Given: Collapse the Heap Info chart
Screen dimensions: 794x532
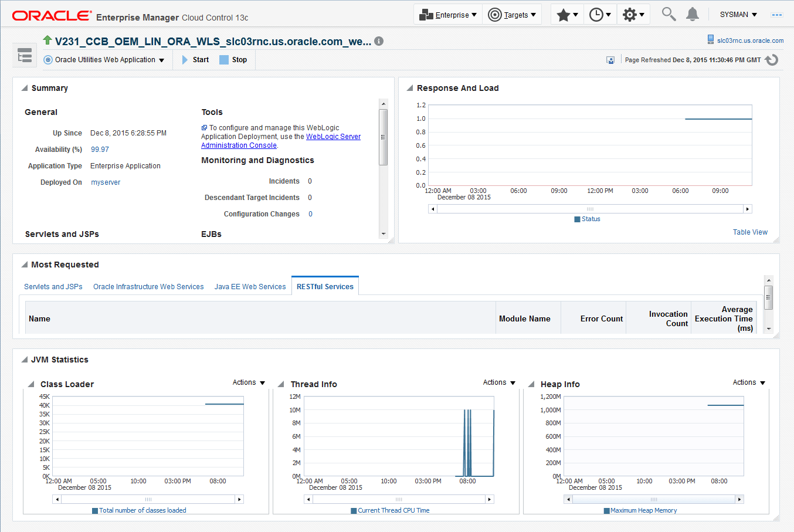Looking at the screenshot, I should [x=532, y=384].
